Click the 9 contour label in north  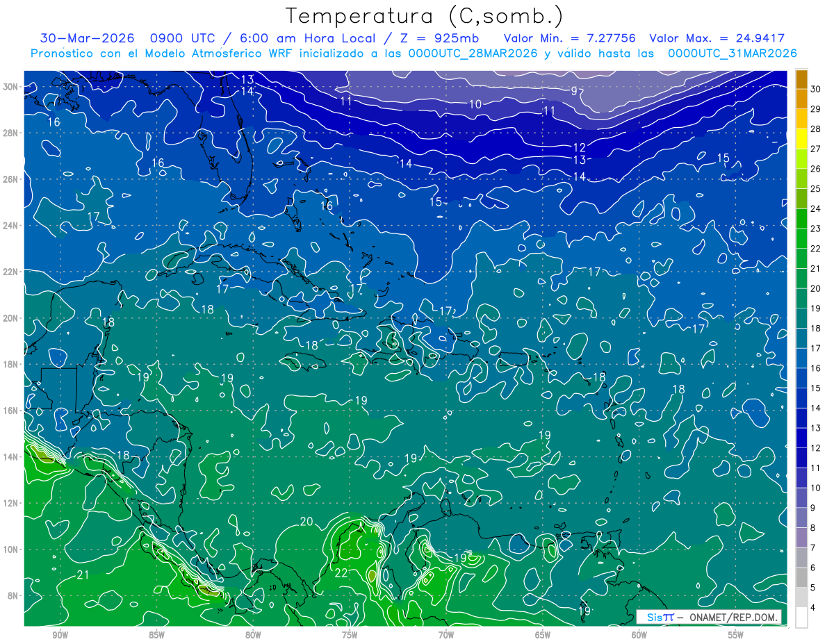coord(574,91)
